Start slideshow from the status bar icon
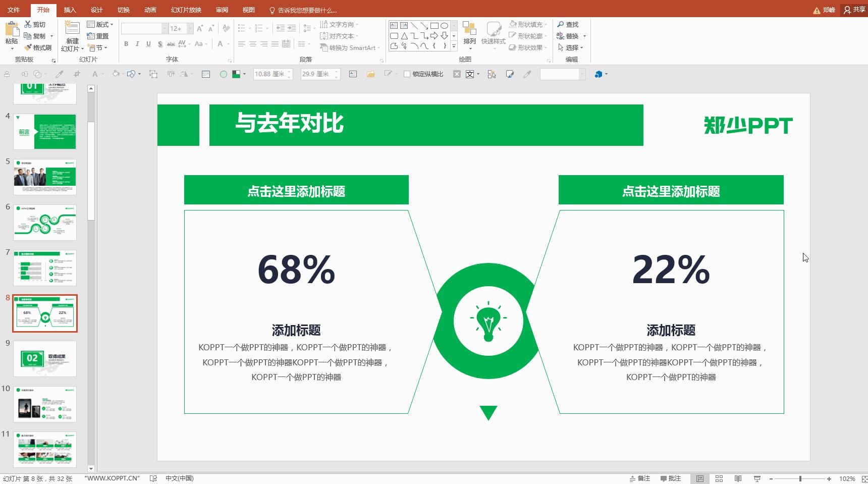868x484 pixels. tap(757, 478)
